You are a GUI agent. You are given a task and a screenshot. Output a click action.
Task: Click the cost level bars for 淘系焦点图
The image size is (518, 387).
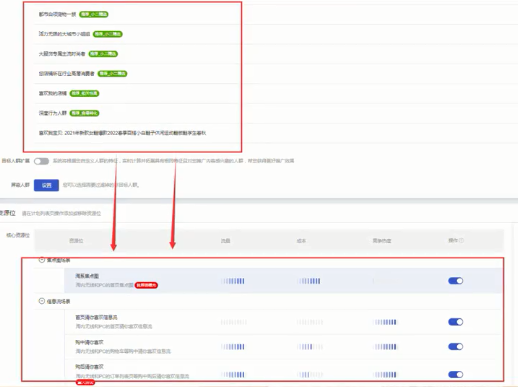pos(309,281)
